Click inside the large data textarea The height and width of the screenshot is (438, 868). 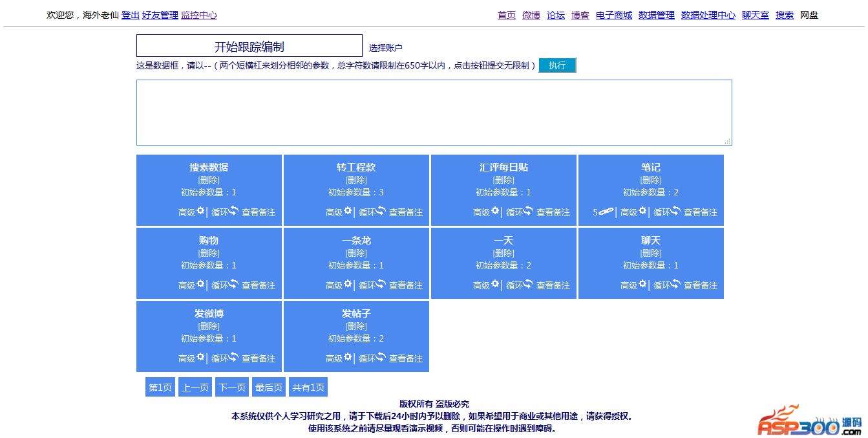tap(434, 113)
